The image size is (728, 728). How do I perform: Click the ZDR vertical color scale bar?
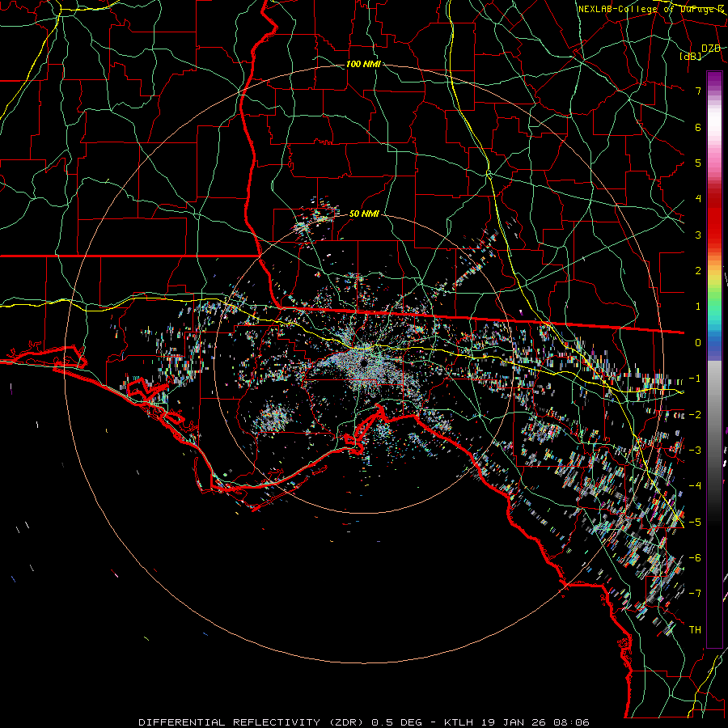pyautogui.click(x=714, y=359)
